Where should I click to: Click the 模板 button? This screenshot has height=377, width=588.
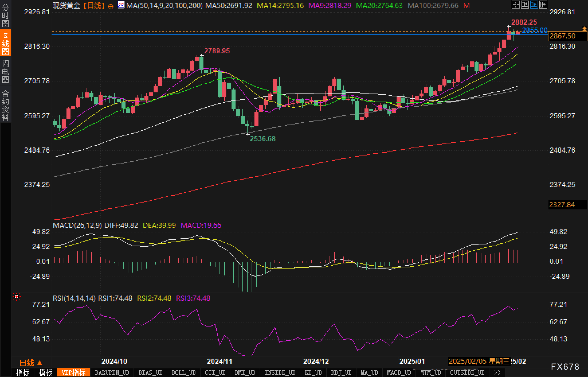46,372
